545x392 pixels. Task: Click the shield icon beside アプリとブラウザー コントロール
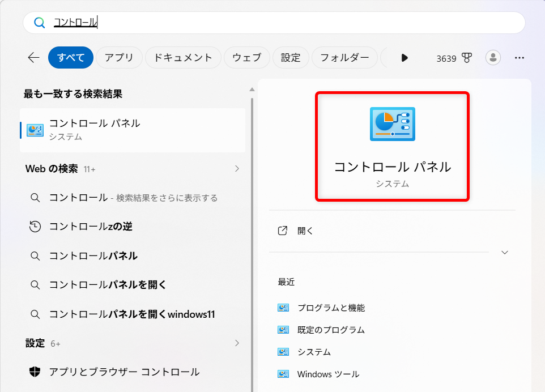coord(35,372)
